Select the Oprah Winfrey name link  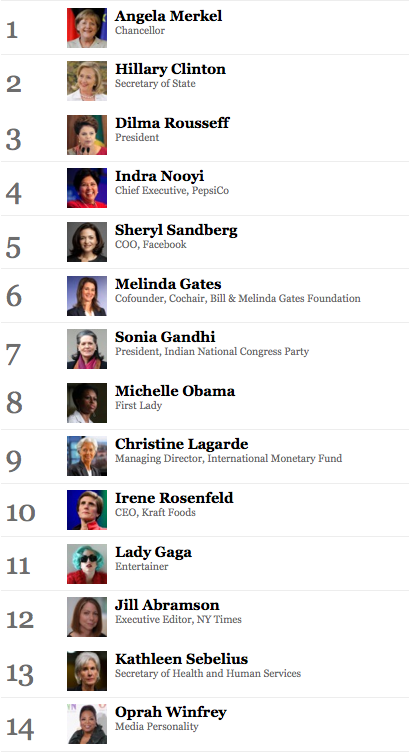(x=170, y=712)
